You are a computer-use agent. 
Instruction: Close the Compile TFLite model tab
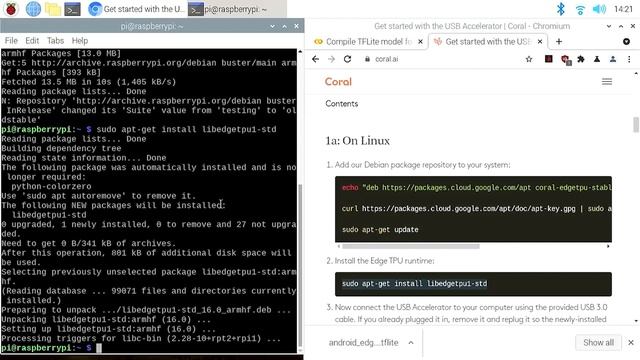point(420,42)
